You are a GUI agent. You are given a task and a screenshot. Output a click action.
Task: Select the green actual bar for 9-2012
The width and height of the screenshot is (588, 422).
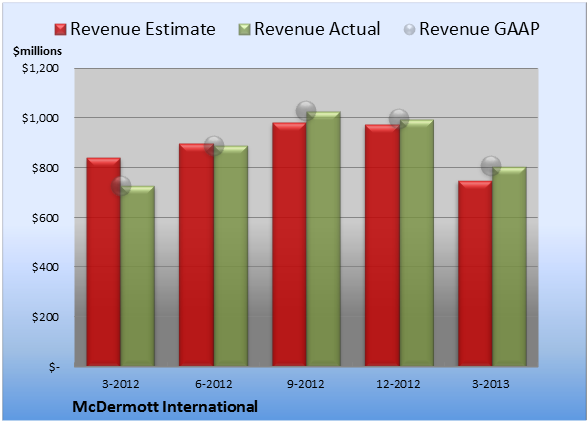(323, 239)
